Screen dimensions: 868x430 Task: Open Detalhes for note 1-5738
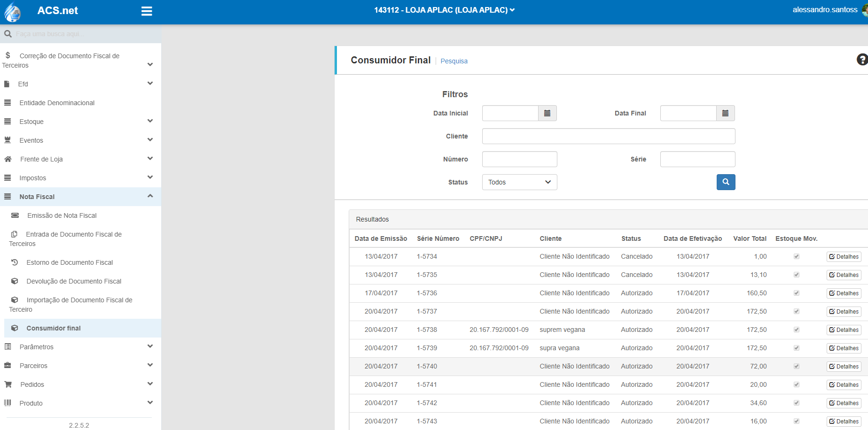(x=844, y=330)
